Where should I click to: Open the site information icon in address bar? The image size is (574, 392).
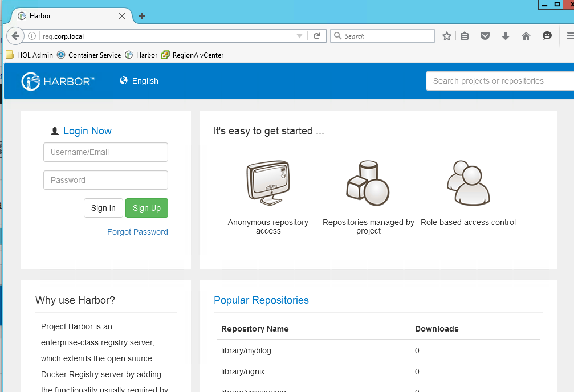pos(32,36)
